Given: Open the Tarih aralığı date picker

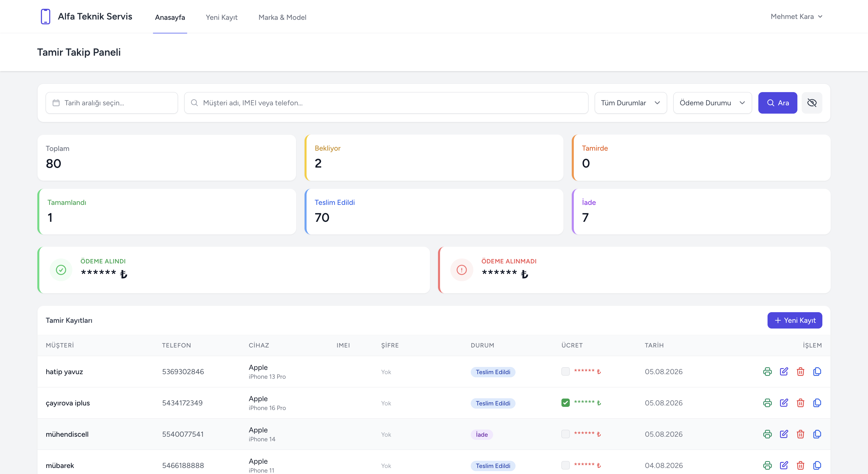Looking at the screenshot, I should point(112,103).
